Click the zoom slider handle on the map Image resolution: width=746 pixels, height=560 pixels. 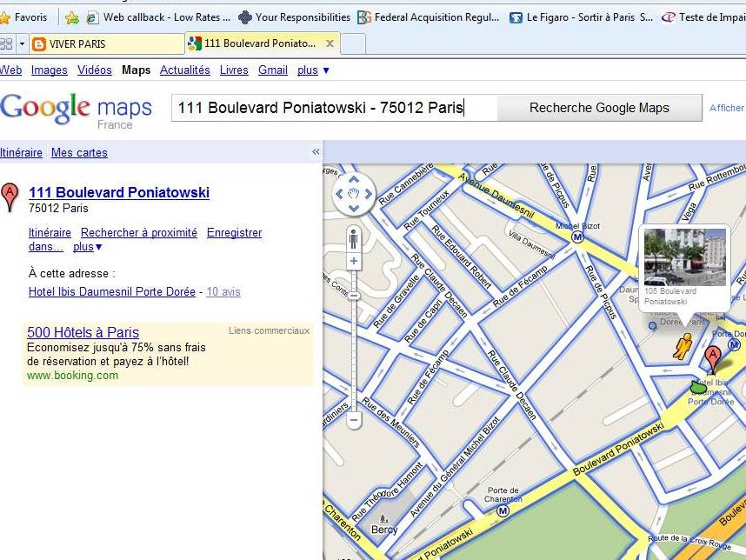tap(354, 297)
